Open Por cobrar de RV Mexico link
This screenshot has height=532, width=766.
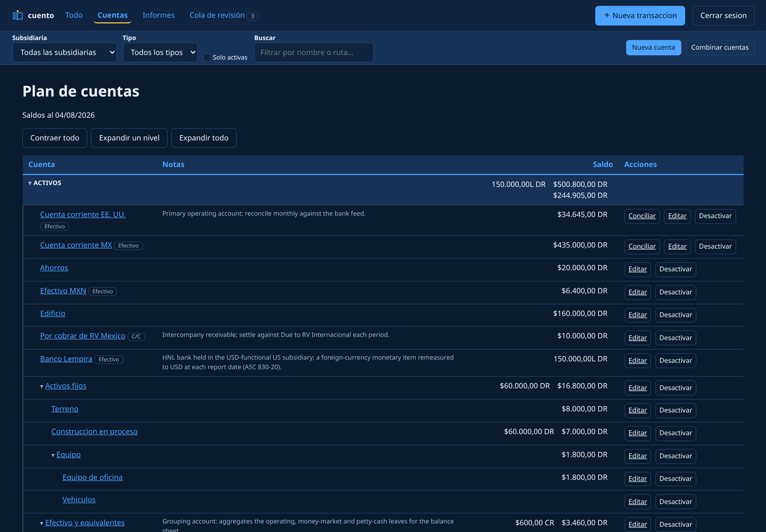(x=83, y=336)
